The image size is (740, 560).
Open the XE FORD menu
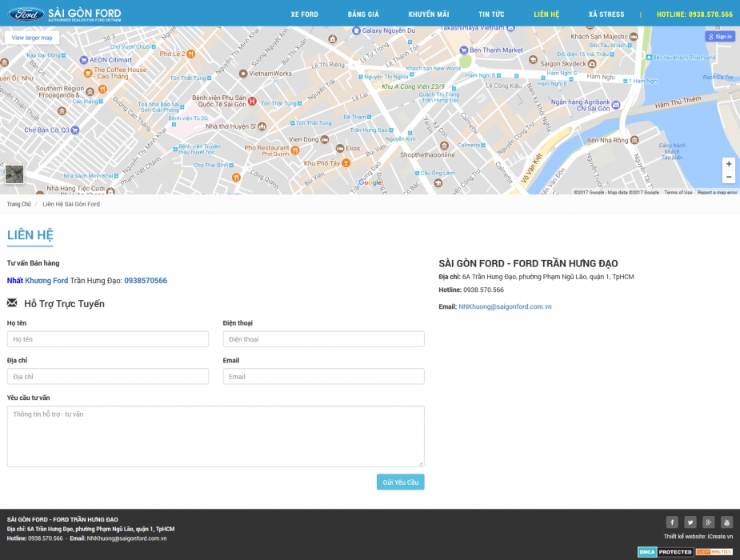(305, 14)
